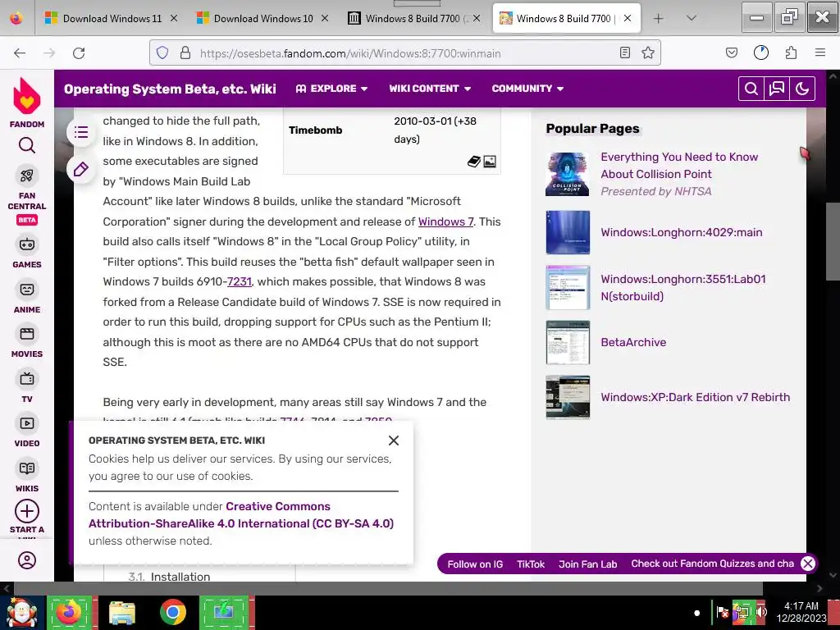Click the Fandom sidebar search icon
Screen dimensions: 840x630
27,145
